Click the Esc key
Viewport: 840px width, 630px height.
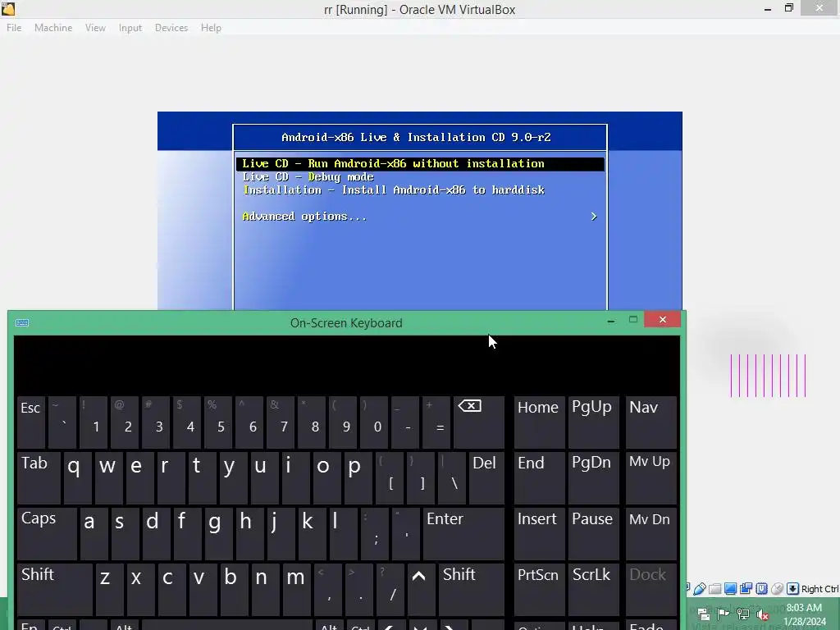(31, 422)
